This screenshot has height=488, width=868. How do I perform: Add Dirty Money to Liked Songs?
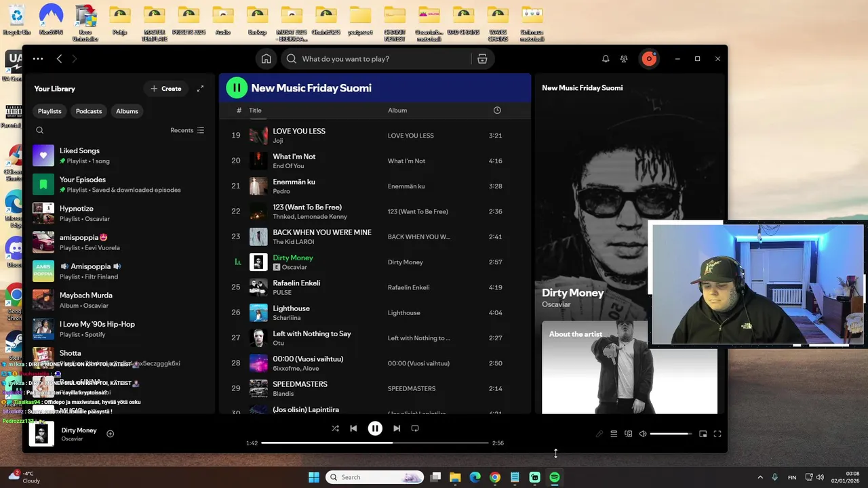coord(111,434)
